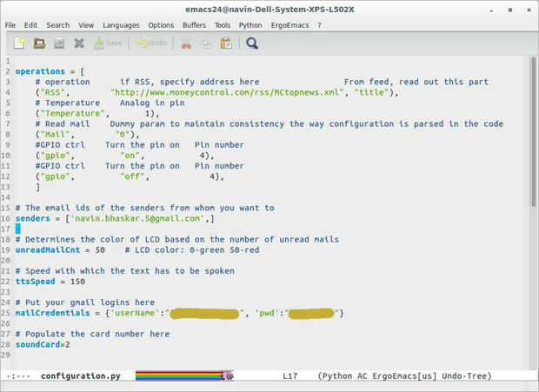Click the floppy disk icon beside Open
The height and width of the screenshot is (392, 539).
[59, 43]
